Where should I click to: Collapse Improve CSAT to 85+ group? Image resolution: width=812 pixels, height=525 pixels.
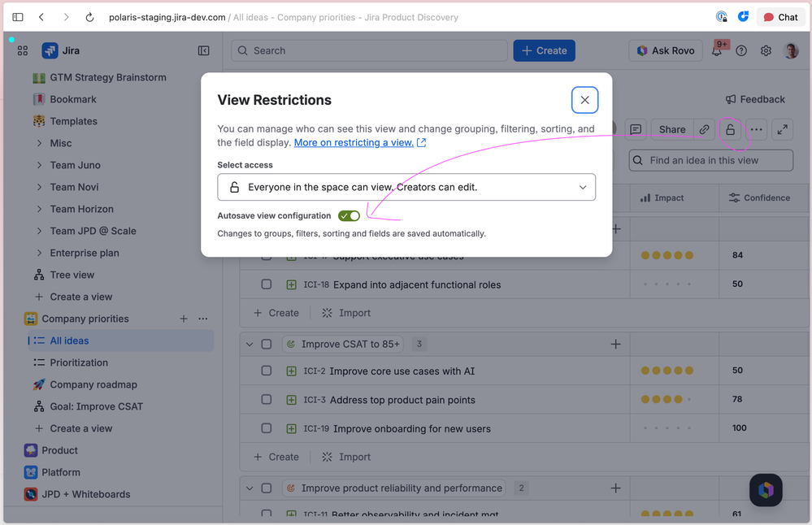(x=250, y=345)
